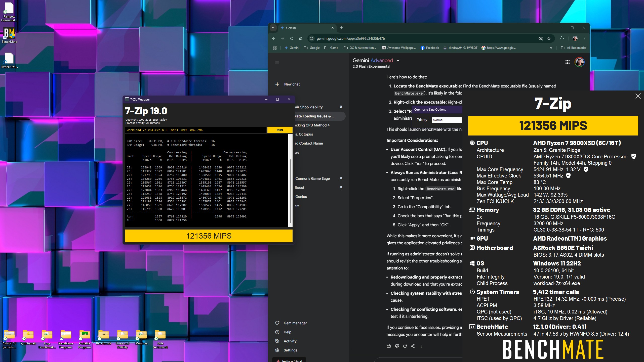Open the Monitors desktop folder

click(x=141, y=338)
